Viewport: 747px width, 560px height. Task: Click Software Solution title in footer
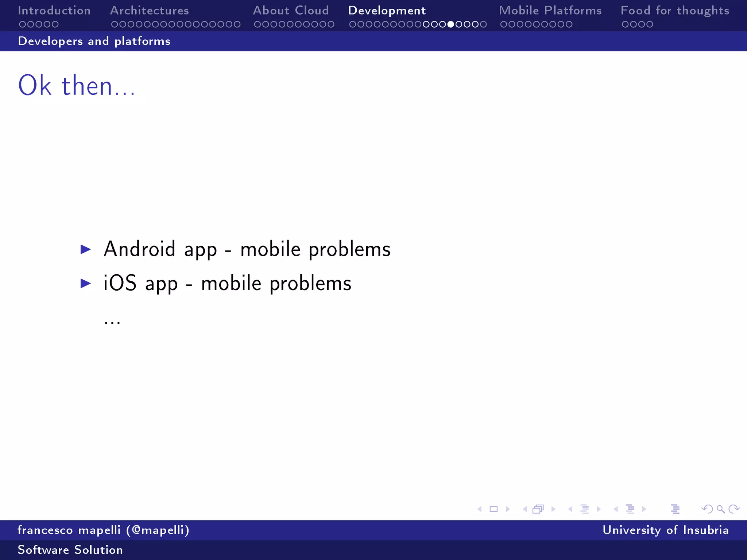(x=70, y=550)
